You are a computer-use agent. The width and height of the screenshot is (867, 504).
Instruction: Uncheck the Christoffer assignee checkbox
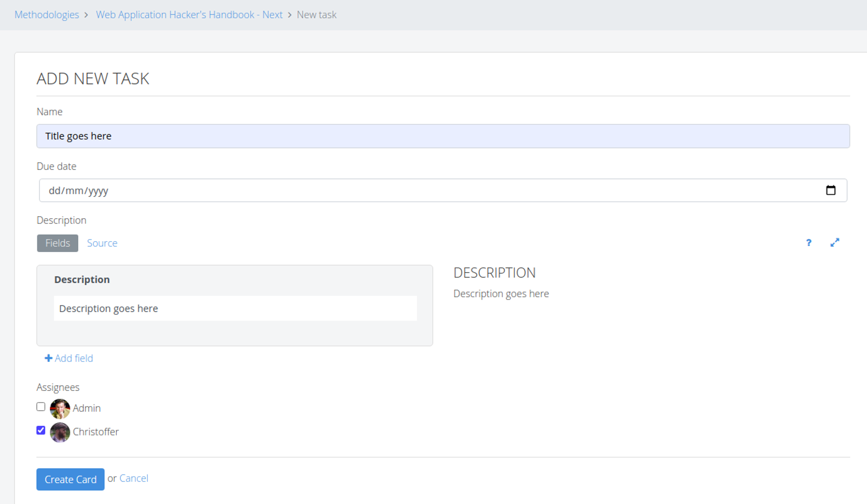(41, 430)
